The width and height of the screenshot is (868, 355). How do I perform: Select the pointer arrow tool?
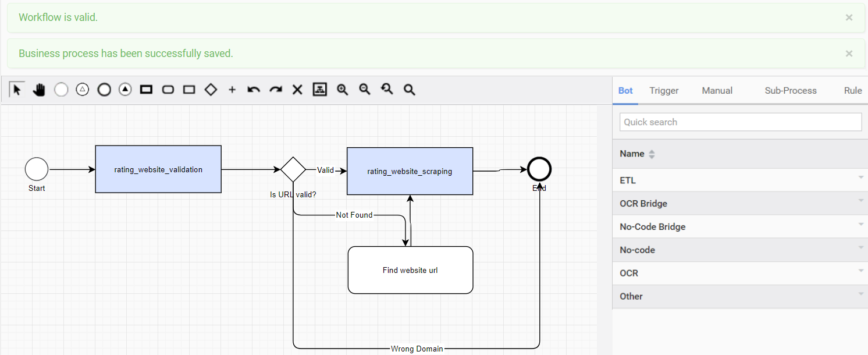[x=17, y=90]
